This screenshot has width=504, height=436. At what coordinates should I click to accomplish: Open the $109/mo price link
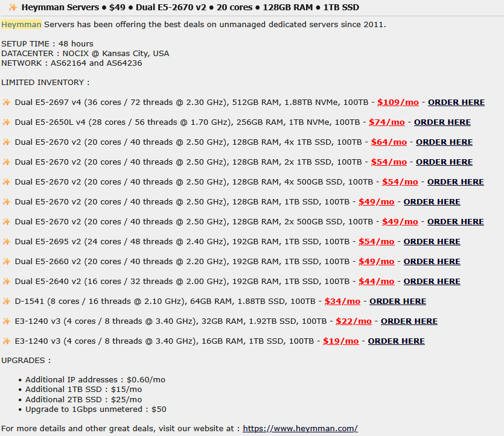click(398, 103)
